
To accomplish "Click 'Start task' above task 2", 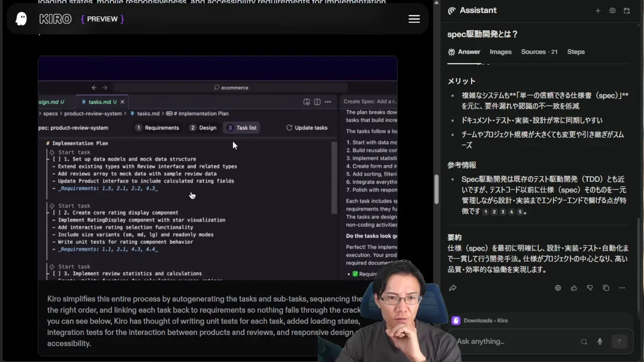I will tap(70, 206).
